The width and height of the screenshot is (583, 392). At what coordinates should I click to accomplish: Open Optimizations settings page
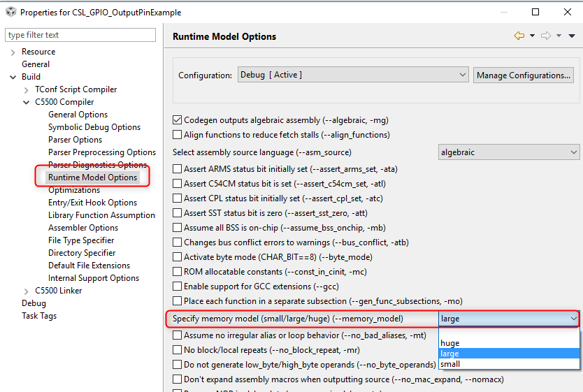click(74, 190)
